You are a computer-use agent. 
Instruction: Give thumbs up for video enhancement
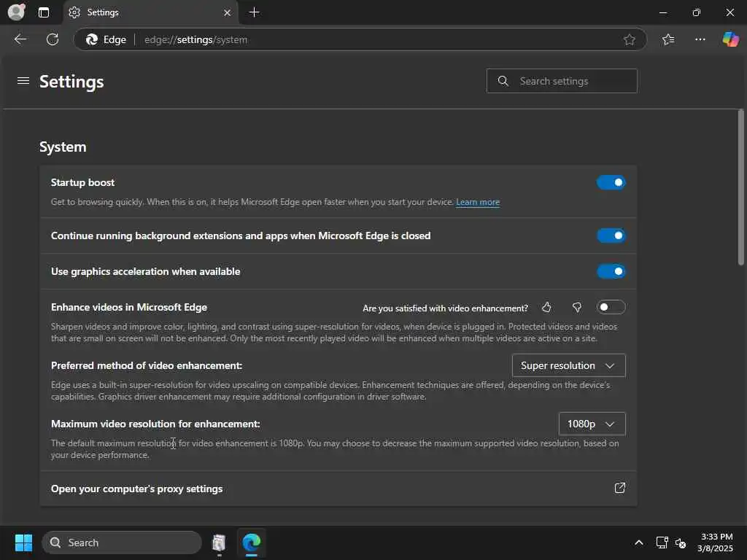546,308
